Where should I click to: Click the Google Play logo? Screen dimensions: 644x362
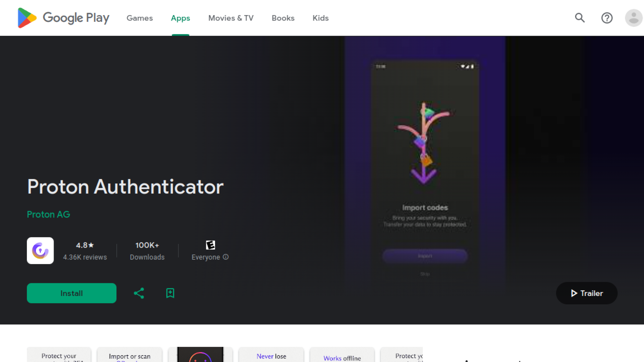click(x=63, y=18)
